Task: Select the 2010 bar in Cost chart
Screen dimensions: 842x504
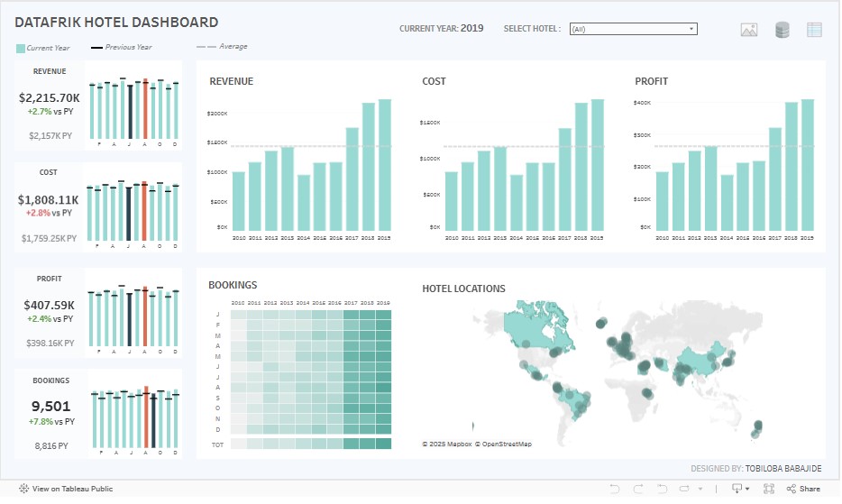Action: (452, 200)
